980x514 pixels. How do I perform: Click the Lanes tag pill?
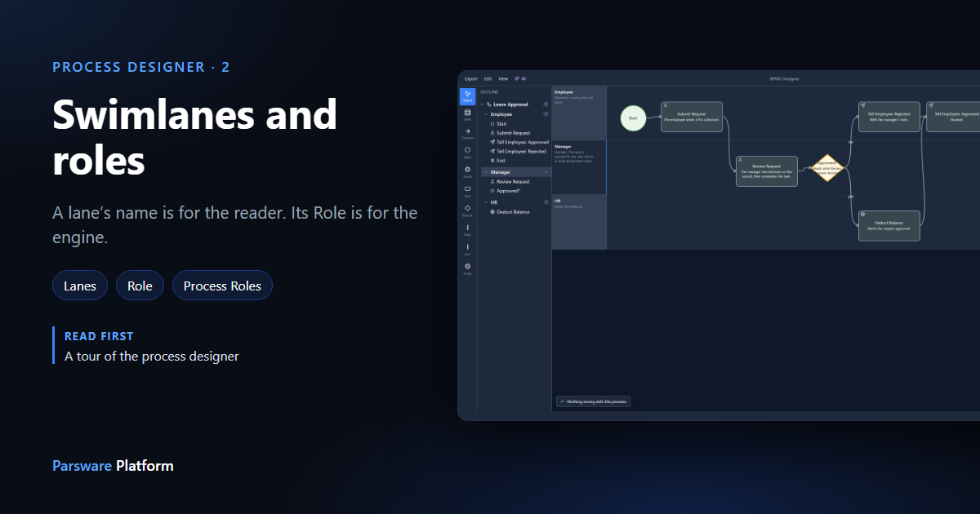[80, 286]
